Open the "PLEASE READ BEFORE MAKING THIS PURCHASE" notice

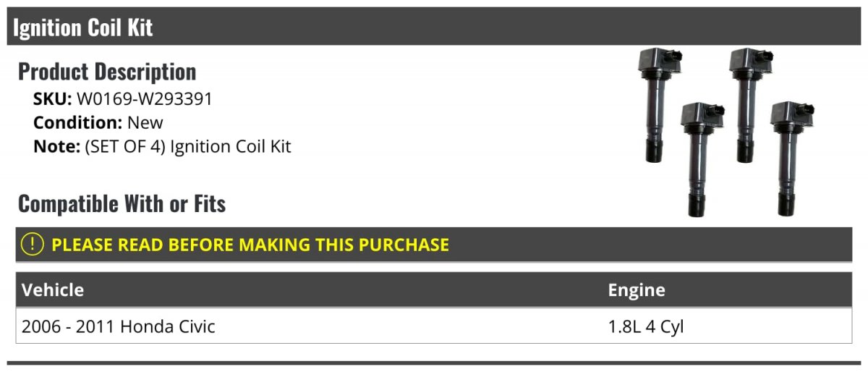[250, 245]
